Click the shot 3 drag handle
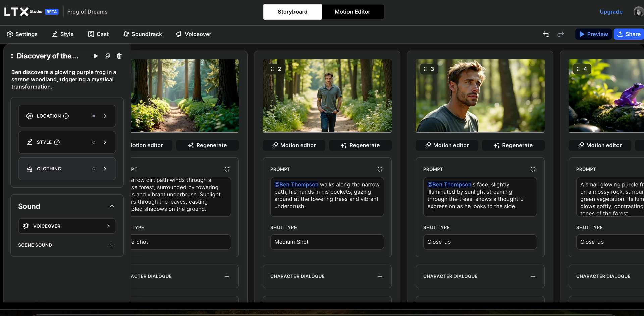This screenshot has width=644, height=316. tap(425, 69)
